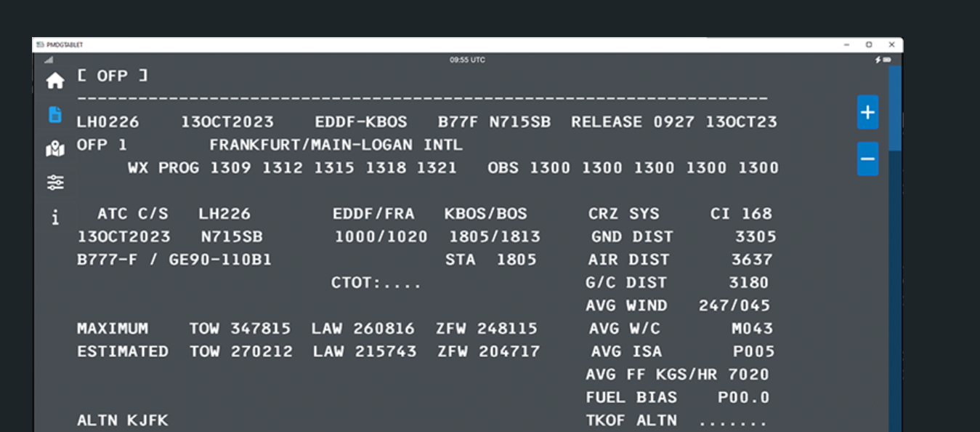Click maximum ZFW 248115
980x432 pixels.
coord(487,329)
